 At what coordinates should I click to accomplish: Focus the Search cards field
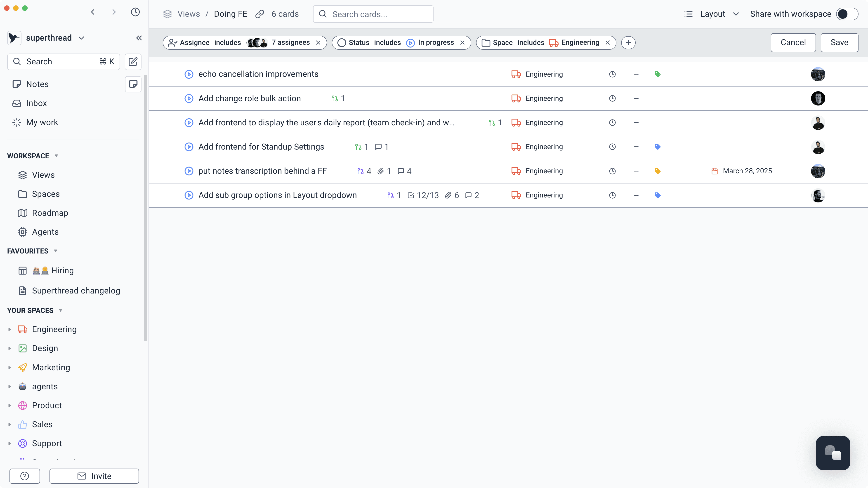click(x=373, y=14)
